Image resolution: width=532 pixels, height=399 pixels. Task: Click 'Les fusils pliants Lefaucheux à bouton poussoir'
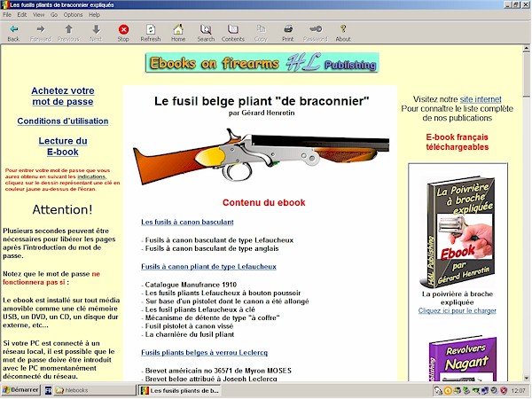[x=223, y=293]
